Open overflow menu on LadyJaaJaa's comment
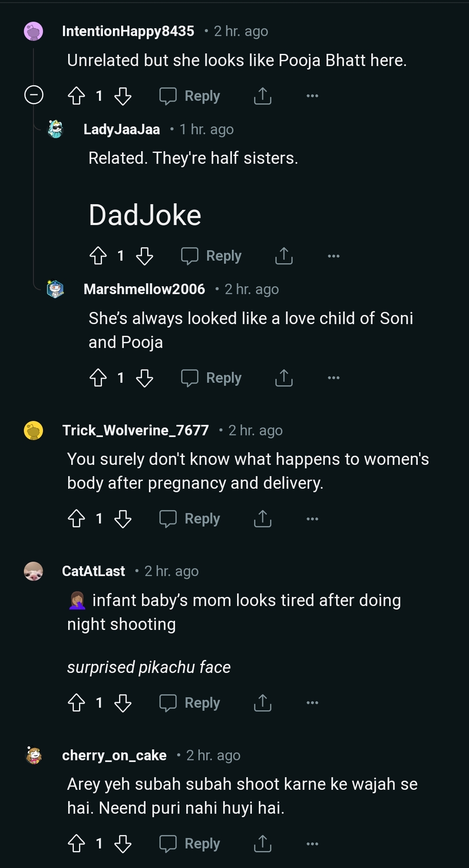 pyautogui.click(x=334, y=256)
